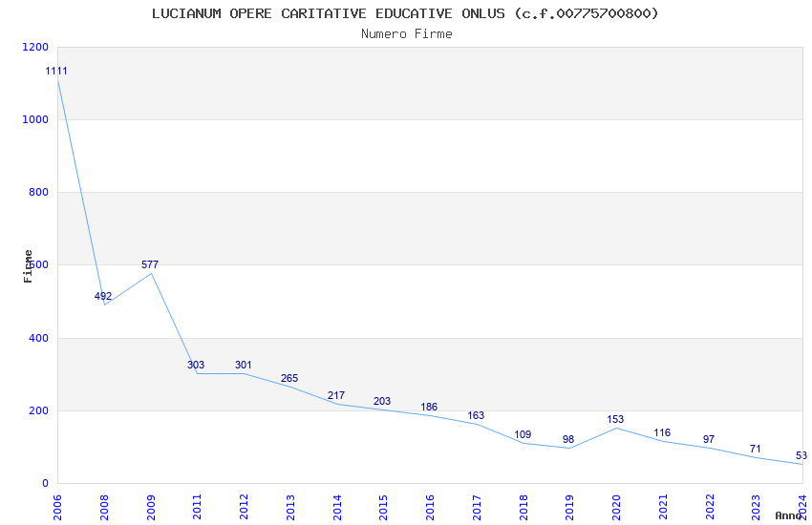
Task: Click the x-axis title Anno
Action: point(788,515)
